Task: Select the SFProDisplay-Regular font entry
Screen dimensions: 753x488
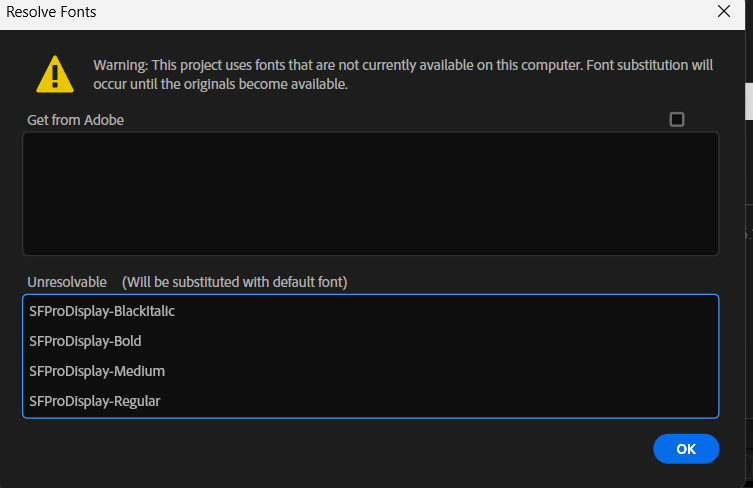Action: coord(95,401)
